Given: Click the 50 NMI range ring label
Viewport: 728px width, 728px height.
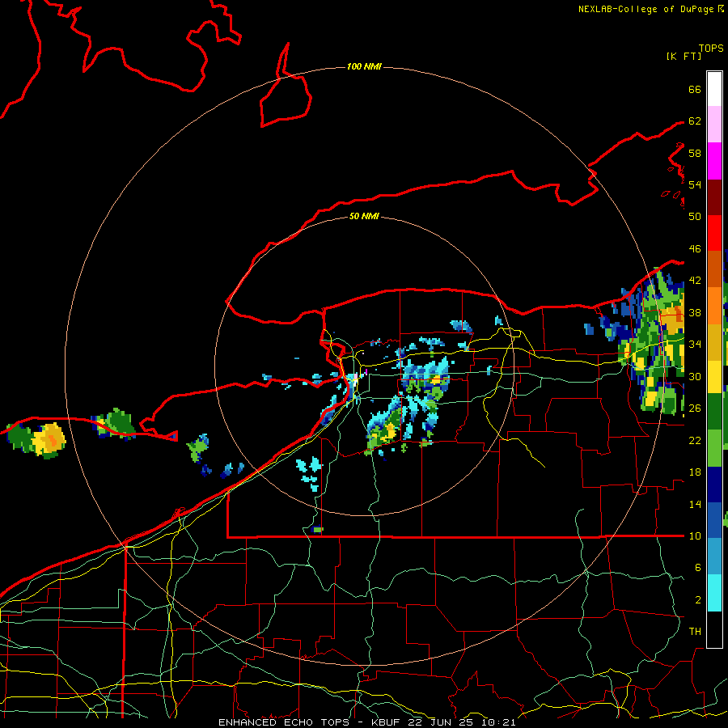Looking at the screenshot, I should pos(364,216).
